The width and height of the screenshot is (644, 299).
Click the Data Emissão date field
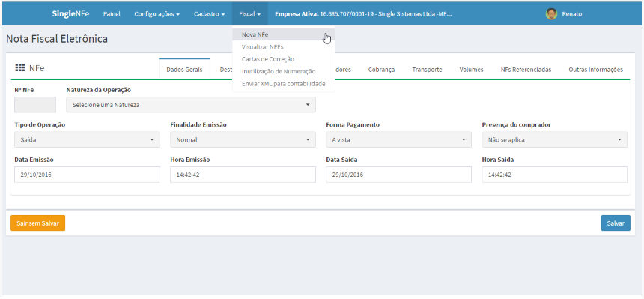(x=87, y=175)
